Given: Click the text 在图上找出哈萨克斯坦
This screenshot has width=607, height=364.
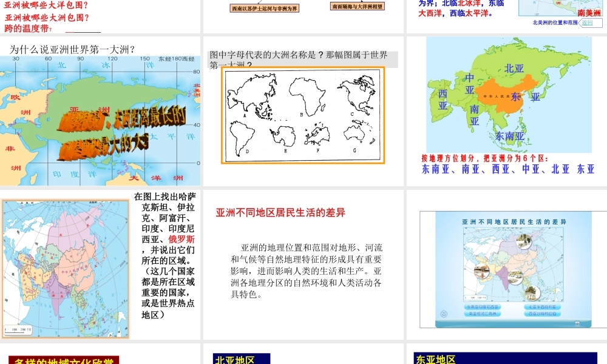Looking at the screenshot, I should point(165,201).
